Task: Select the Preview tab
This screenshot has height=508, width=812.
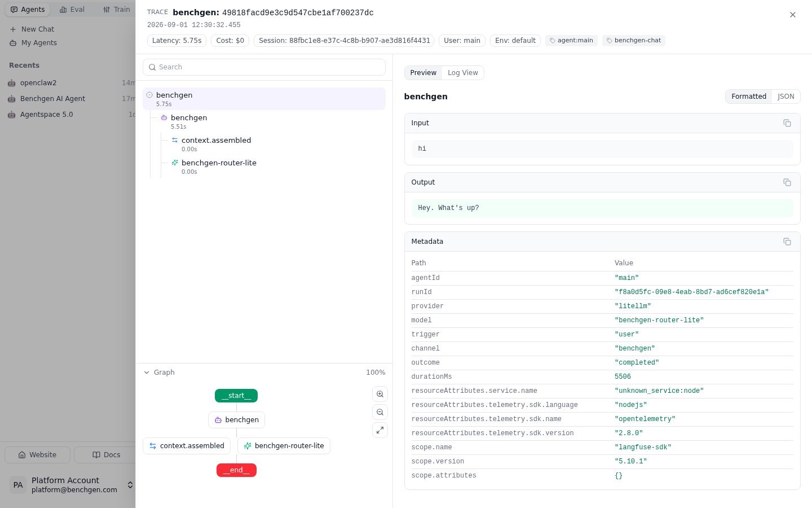Action: click(x=423, y=73)
